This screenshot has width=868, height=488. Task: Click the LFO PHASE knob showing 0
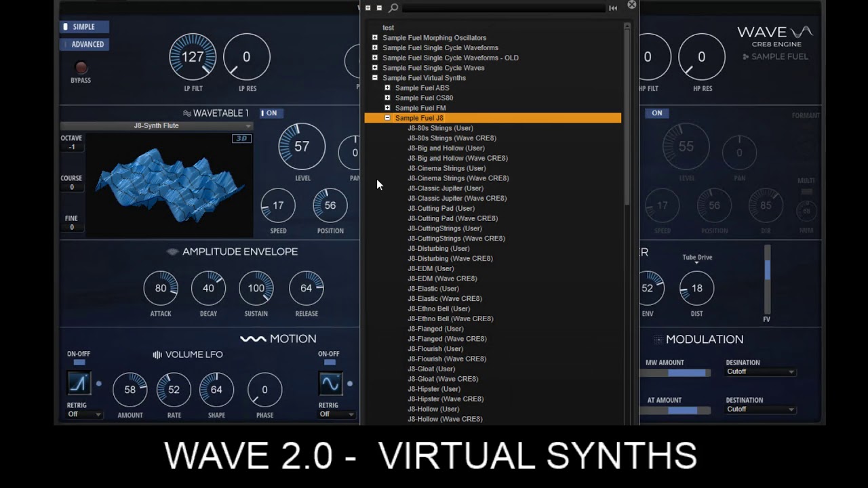point(264,390)
